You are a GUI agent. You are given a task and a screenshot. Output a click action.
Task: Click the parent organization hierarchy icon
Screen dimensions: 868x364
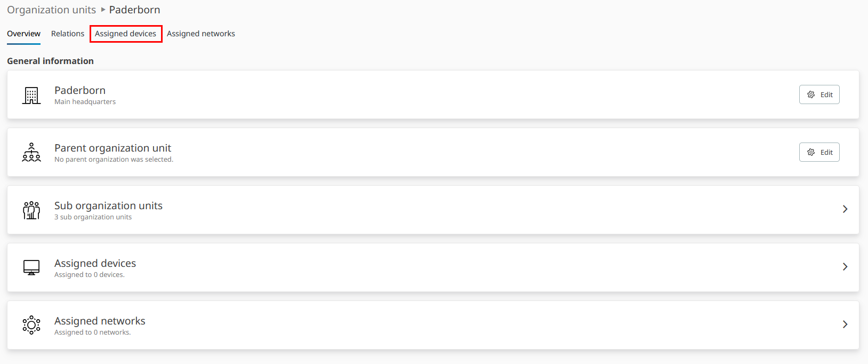click(x=31, y=152)
